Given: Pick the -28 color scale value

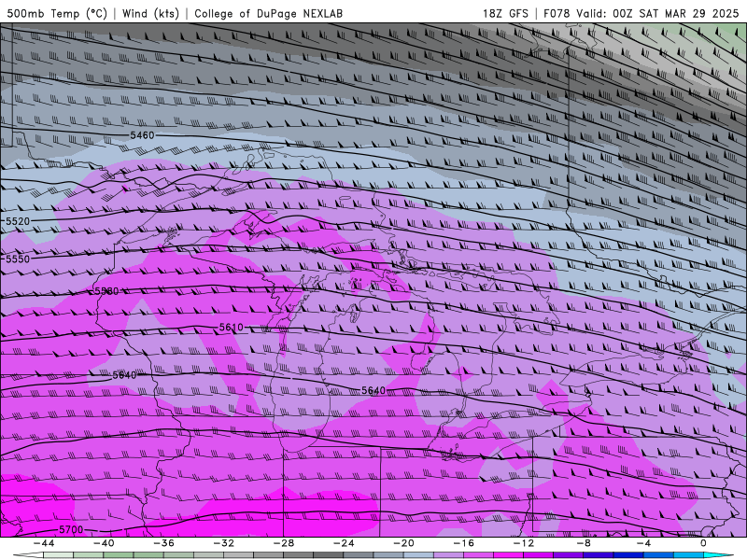Looking at the screenshot, I should [284, 543].
